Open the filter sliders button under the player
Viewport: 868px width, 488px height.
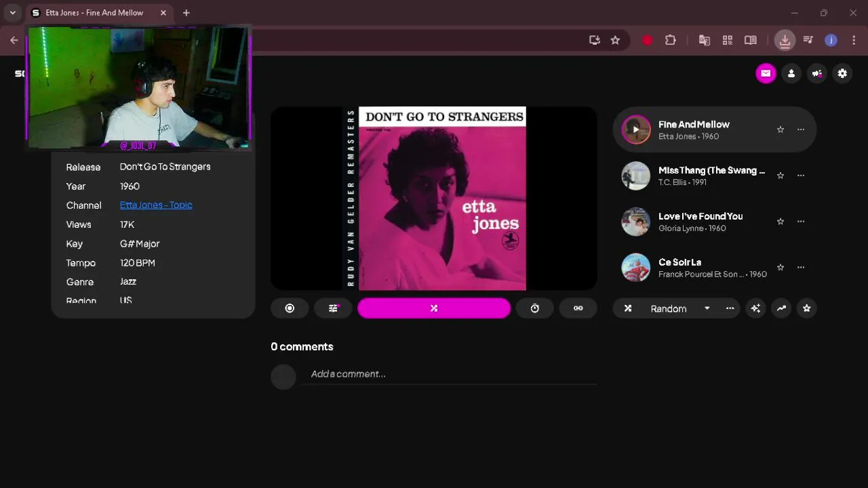coord(333,308)
